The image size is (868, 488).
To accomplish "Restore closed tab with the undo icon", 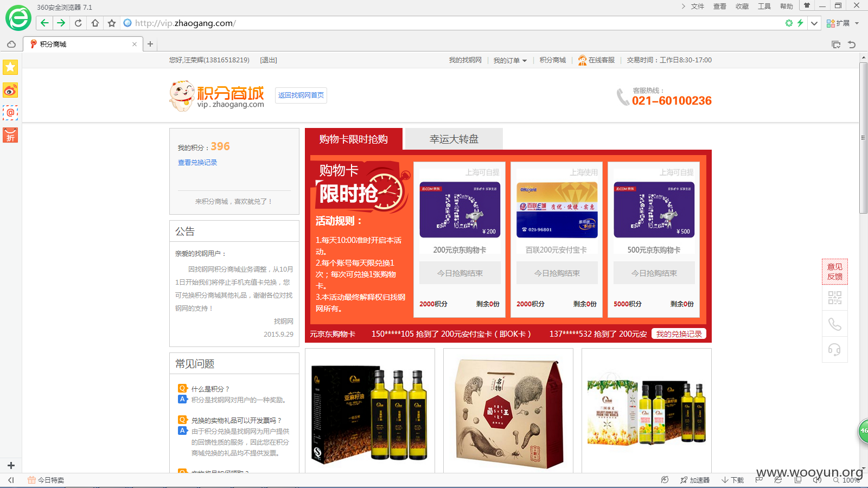I will (x=852, y=44).
